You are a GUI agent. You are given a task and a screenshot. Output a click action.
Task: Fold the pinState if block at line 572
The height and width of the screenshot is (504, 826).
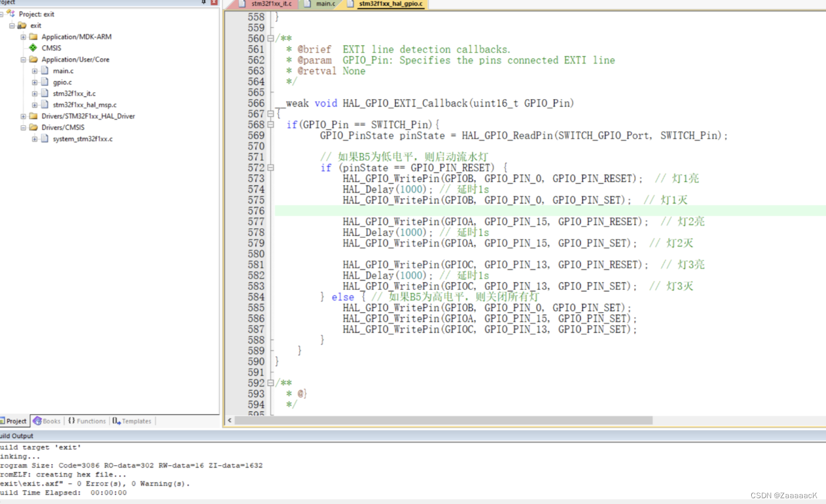271,168
